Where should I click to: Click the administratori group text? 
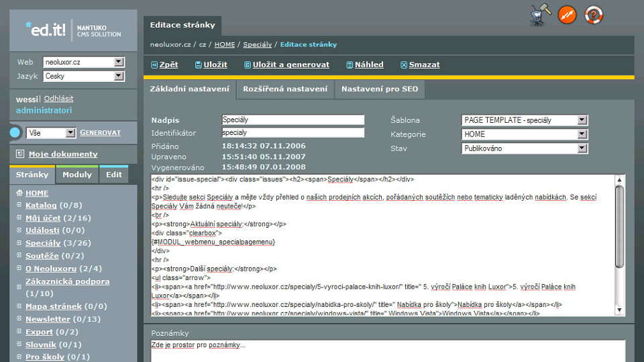pyautogui.click(x=44, y=110)
